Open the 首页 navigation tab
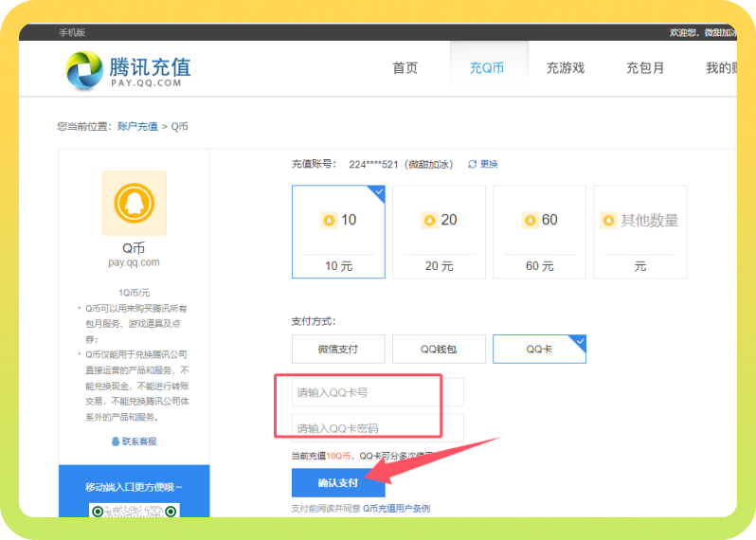The height and width of the screenshot is (540, 756). (x=405, y=68)
